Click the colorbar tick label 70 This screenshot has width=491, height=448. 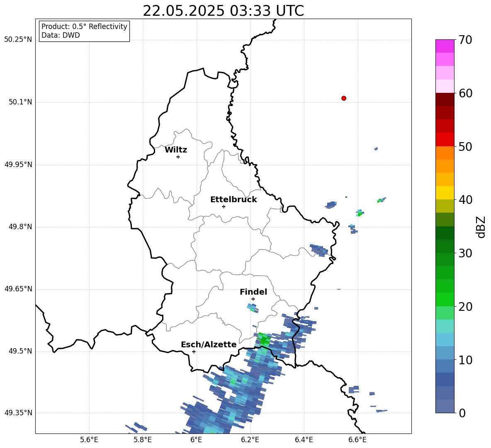(x=465, y=40)
